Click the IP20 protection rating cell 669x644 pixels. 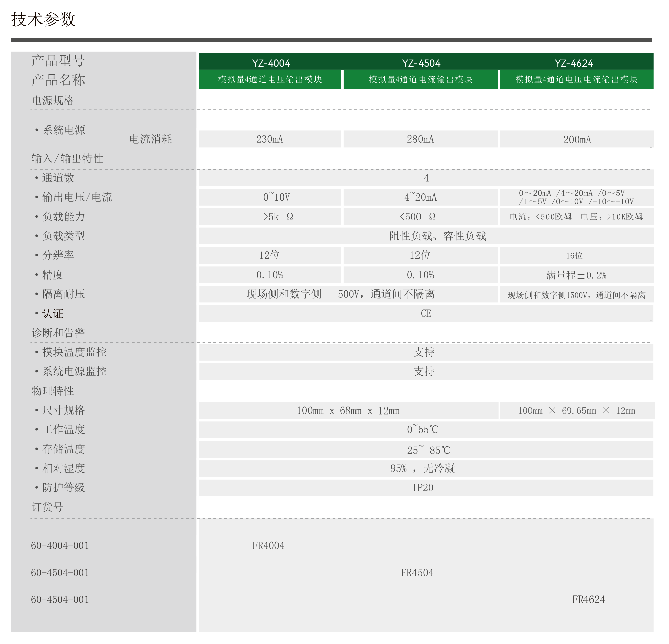point(423,488)
